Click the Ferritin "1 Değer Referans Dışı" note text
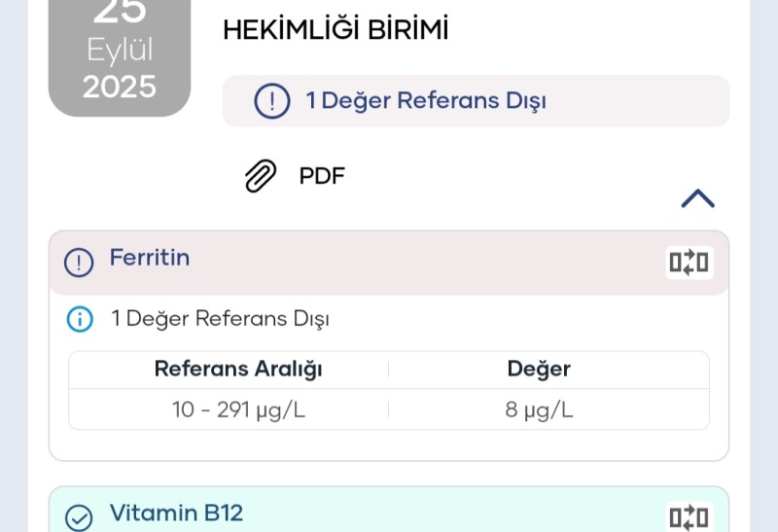The width and height of the screenshot is (778, 532). (x=220, y=319)
